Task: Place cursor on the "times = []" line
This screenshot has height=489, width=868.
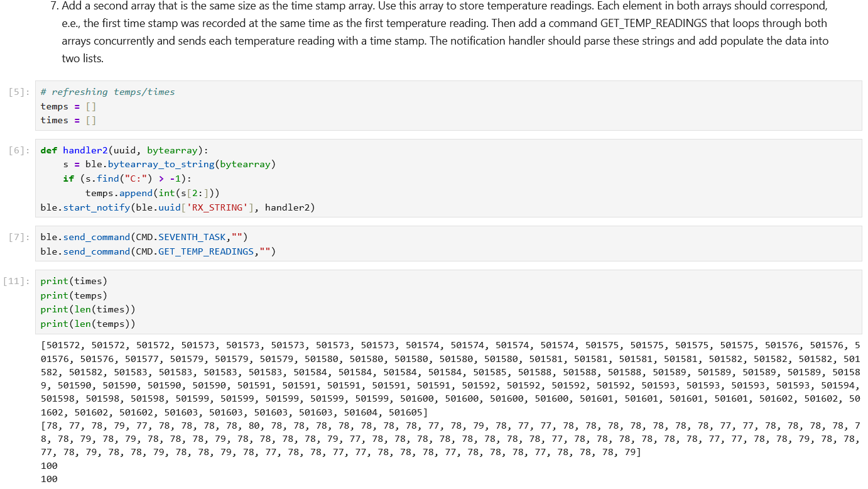Action: 68,120
